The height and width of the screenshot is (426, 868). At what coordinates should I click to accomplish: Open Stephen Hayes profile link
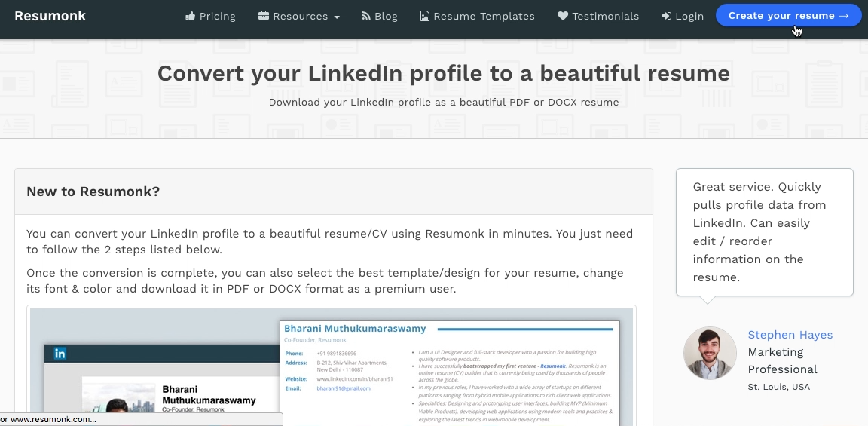coord(790,335)
